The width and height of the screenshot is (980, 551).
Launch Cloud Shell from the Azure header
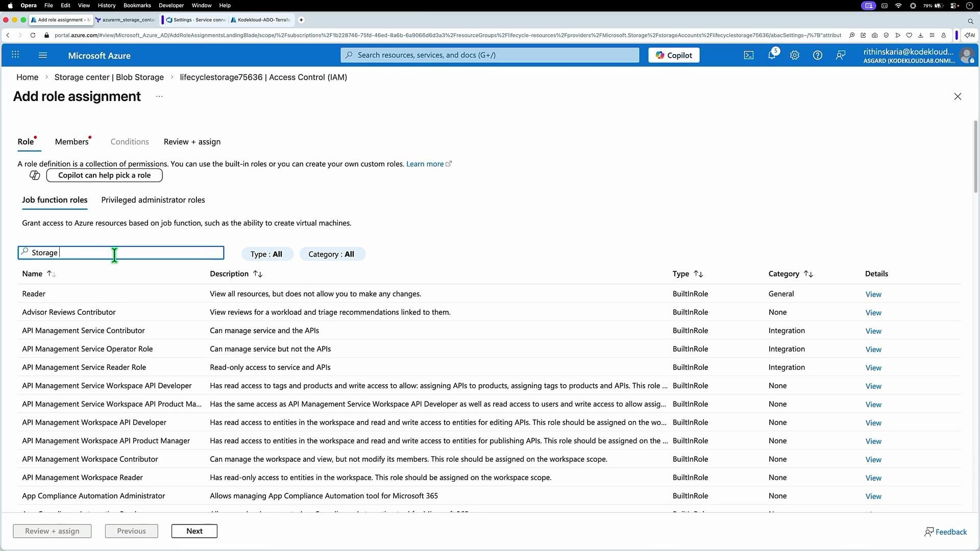(x=749, y=55)
